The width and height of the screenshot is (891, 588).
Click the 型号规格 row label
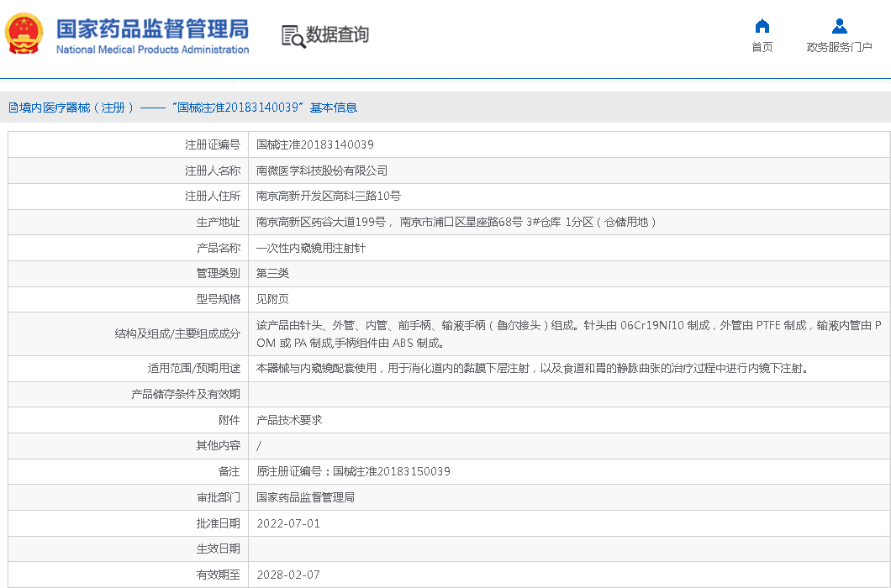point(219,299)
